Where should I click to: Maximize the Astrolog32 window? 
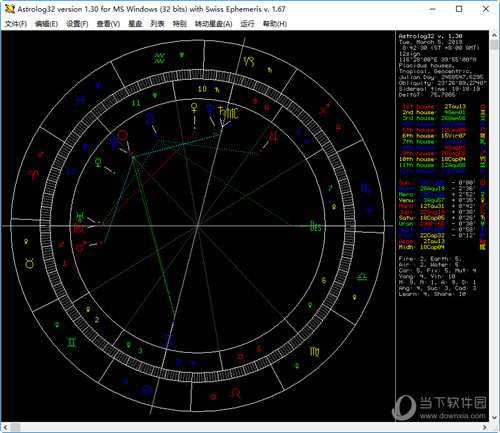click(x=459, y=9)
